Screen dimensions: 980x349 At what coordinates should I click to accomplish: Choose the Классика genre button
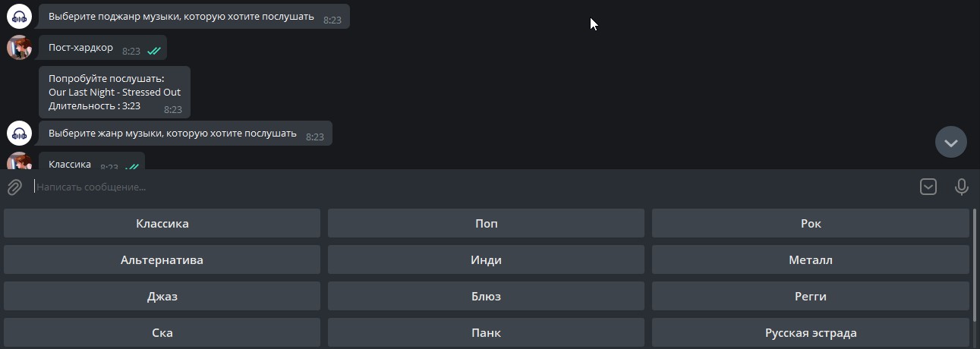click(162, 224)
